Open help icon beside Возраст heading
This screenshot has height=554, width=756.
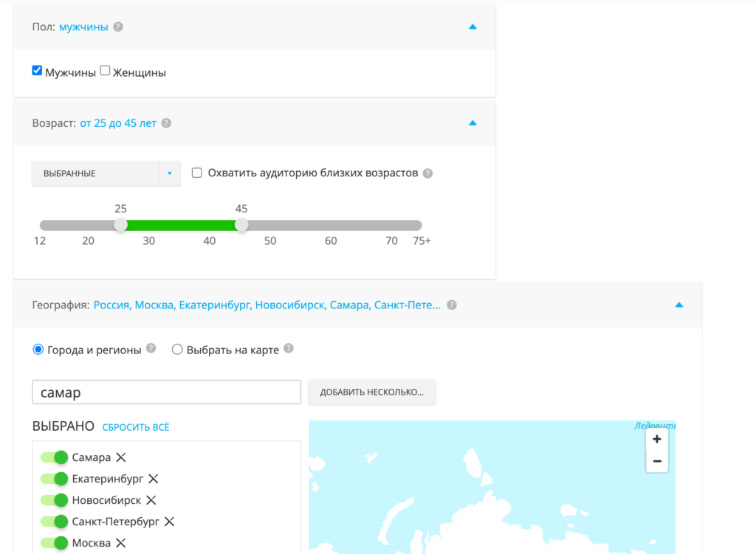pyautogui.click(x=166, y=123)
